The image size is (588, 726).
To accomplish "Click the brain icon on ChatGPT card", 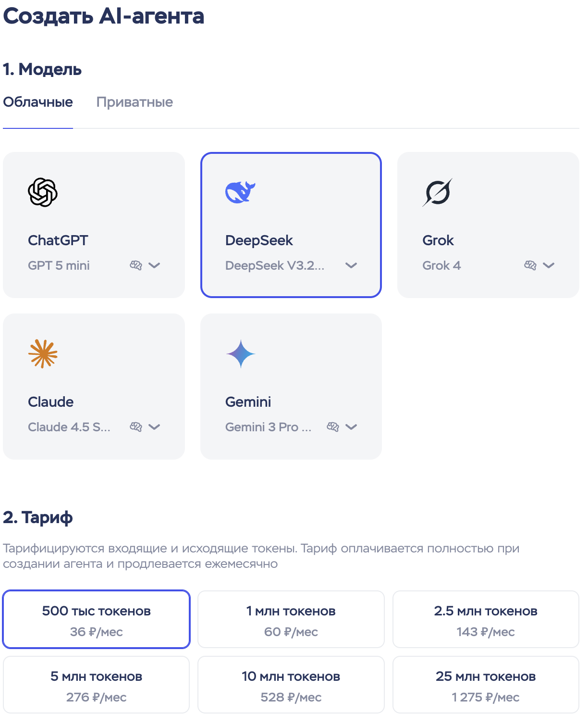I will (136, 265).
